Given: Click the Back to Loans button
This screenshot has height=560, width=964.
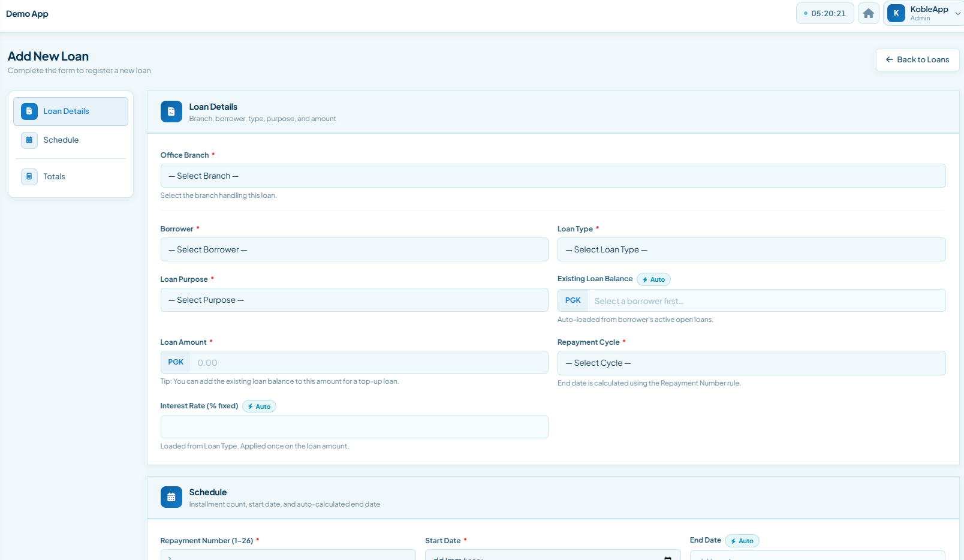Looking at the screenshot, I should coord(917,60).
